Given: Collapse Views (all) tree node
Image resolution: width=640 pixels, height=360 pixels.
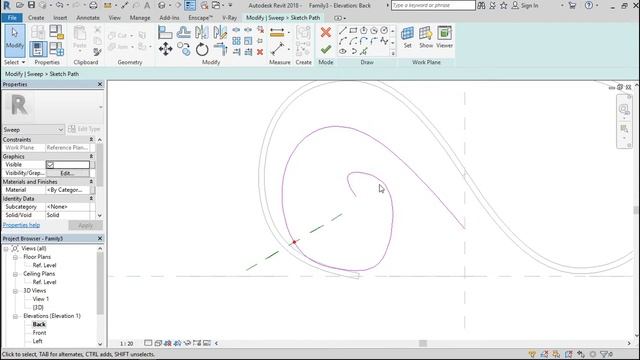Looking at the screenshot, I should click(x=6, y=249).
